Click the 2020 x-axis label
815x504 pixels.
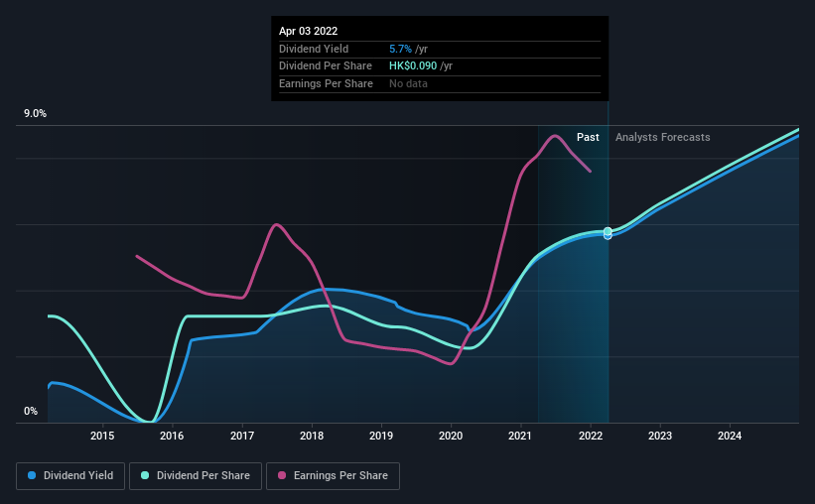[x=451, y=436]
